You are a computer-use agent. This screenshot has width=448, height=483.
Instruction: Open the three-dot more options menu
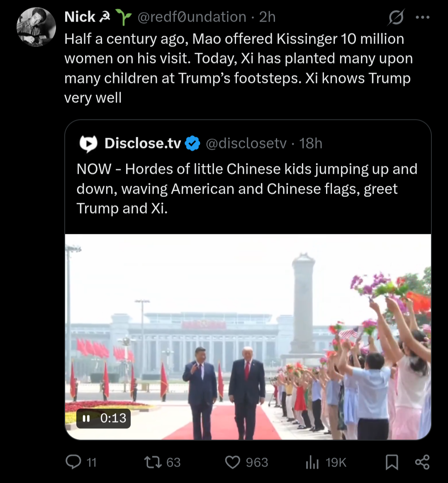click(422, 17)
